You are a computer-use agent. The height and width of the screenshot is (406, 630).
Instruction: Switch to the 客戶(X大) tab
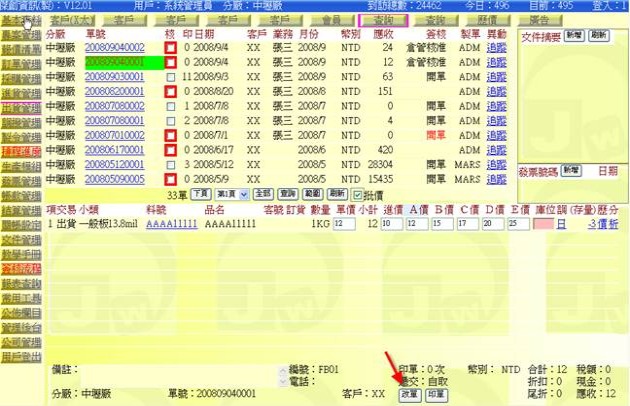[73, 20]
